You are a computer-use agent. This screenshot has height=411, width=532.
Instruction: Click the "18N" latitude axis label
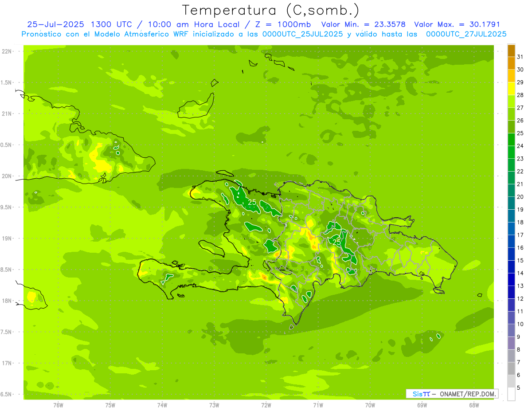point(7,301)
